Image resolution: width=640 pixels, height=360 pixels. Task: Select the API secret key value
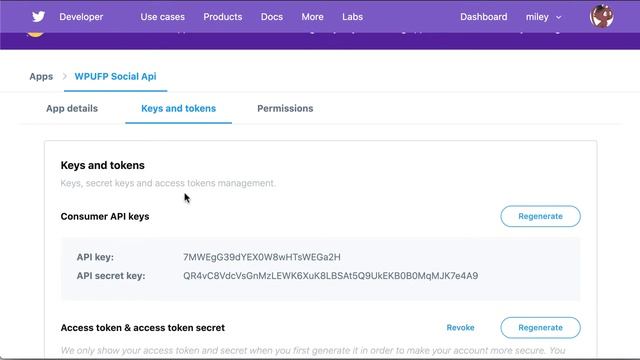pyautogui.click(x=331, y=276)
